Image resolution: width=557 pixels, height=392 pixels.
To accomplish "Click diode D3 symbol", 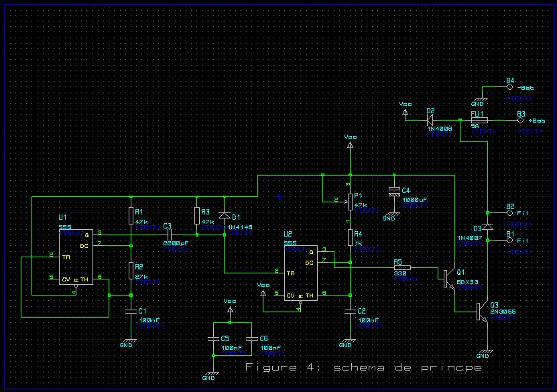I will tap(488, 226).
